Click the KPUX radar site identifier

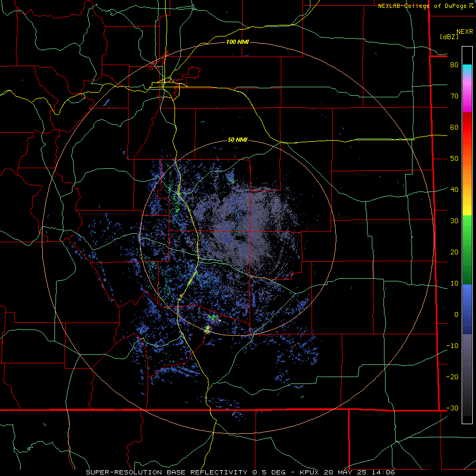(309, 472)
